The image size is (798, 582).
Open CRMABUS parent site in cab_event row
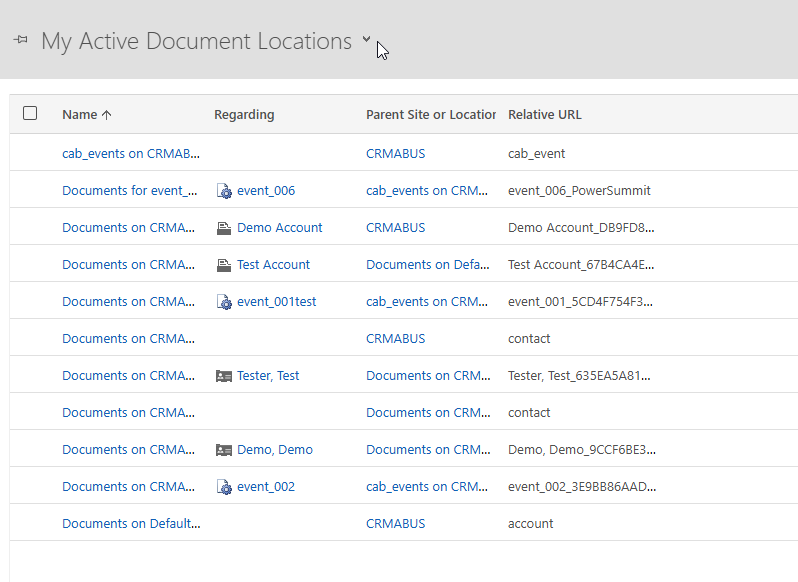395,154
